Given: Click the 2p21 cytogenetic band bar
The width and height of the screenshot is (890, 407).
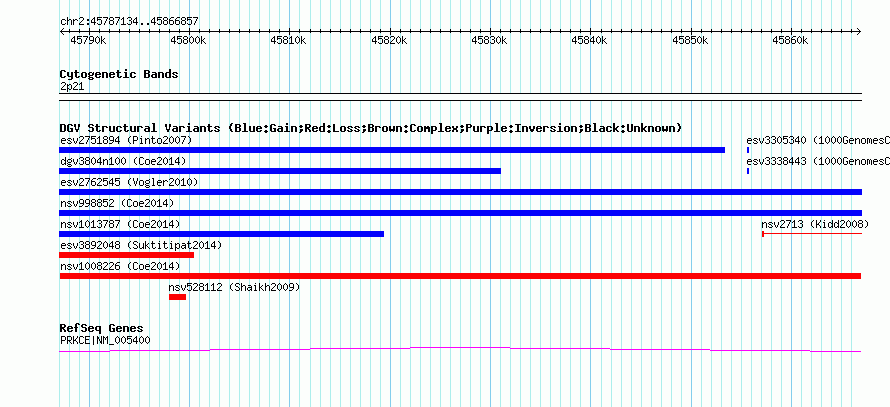Looking at the screenshot, I should 460,97.
